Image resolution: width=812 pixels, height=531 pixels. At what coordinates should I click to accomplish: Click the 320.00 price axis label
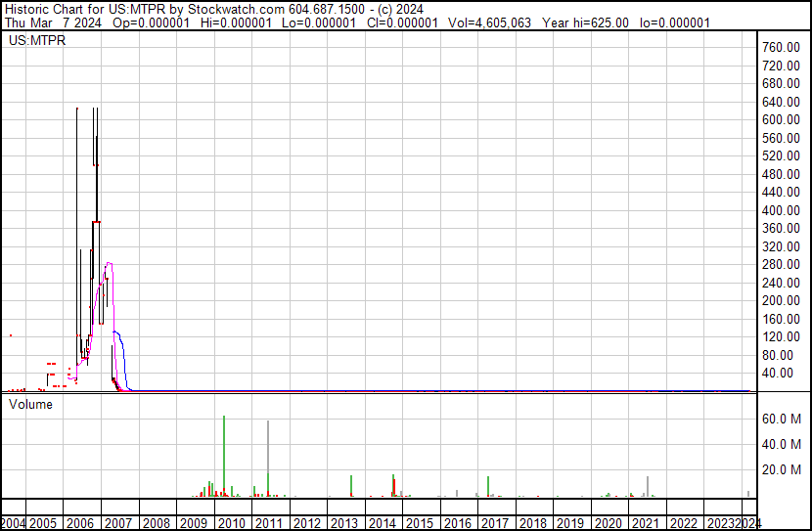click(781, 246)
